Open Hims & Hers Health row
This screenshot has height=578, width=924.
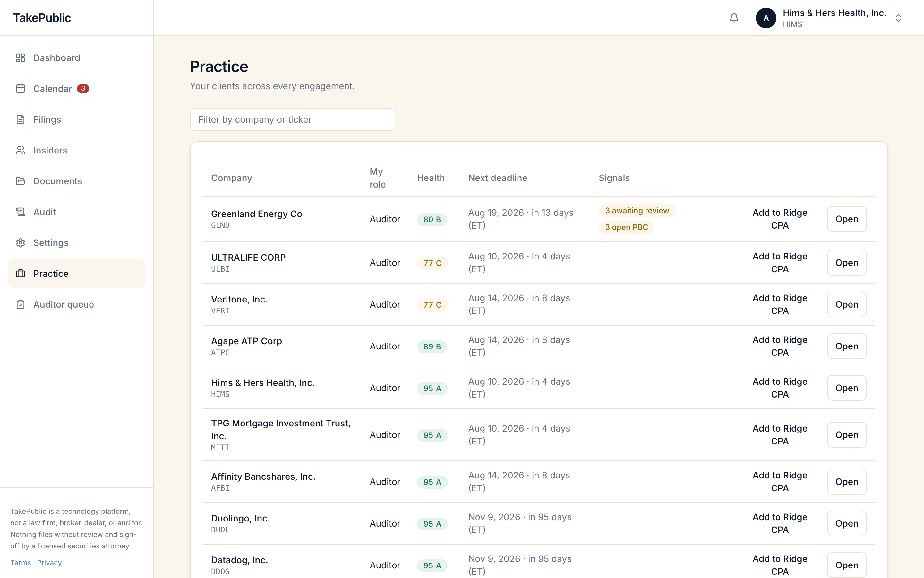pyautogui.click(x=846, y=388)
